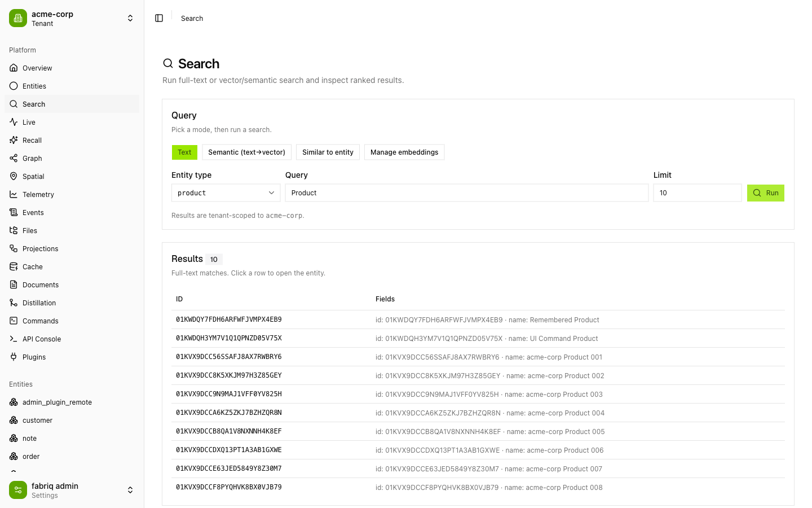Run the search query
Image resolution: width=812 pixels, height=508 pixels.
[x=765, y=193]
